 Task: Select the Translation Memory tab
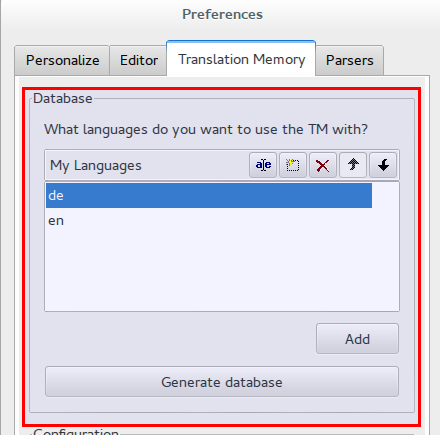click(x=241, y=59)
